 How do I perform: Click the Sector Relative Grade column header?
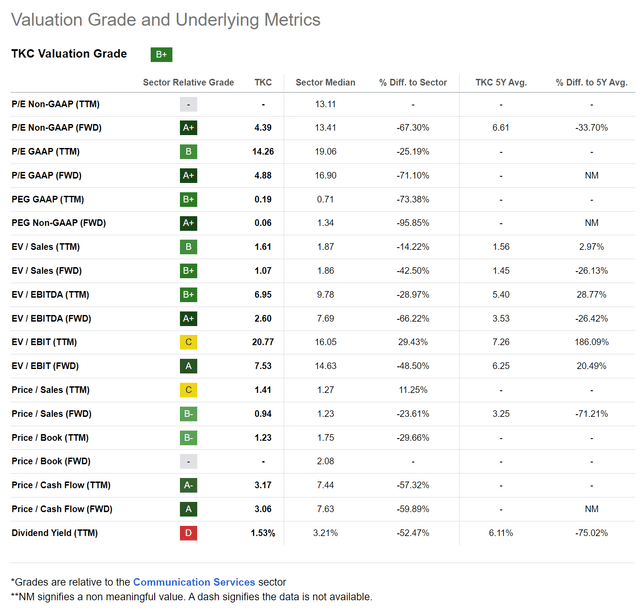click(188, 82)
